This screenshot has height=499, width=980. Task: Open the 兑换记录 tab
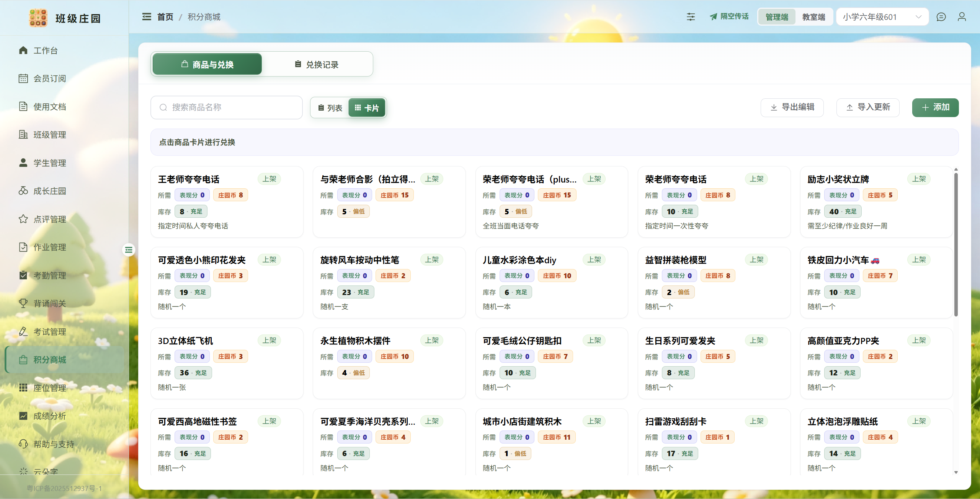tap(317, 64)
